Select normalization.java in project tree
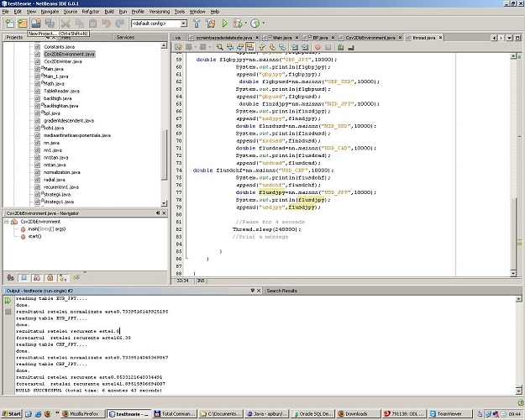This screenshot has width=525, height=420. click(62, 172)
